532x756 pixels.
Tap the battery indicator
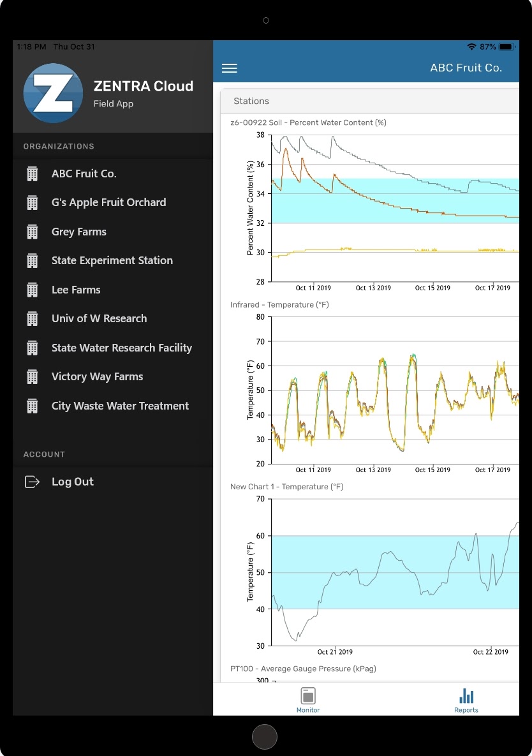tap(506, 46)
